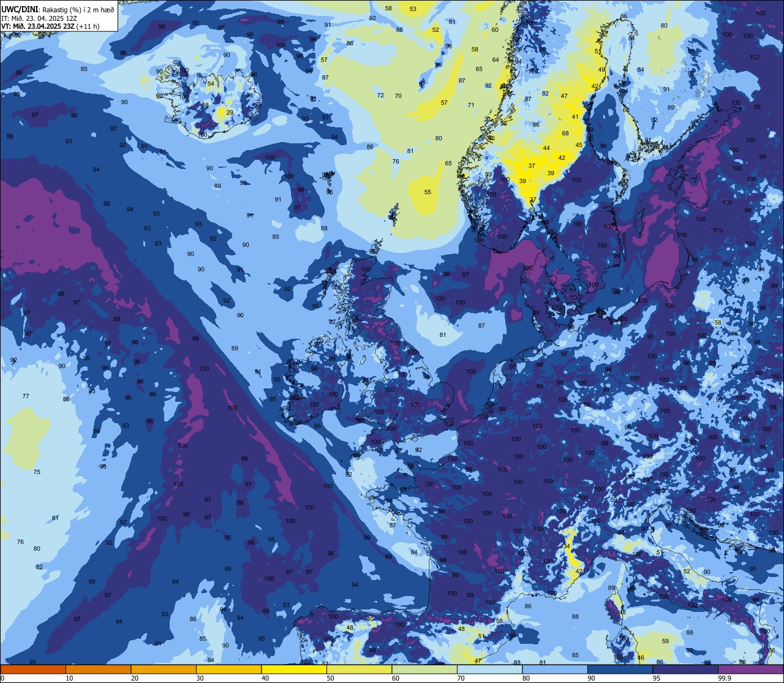The image size is (784, 683).
Task: Click the 59 value in the Mediterranean
Action: (665, 641)
